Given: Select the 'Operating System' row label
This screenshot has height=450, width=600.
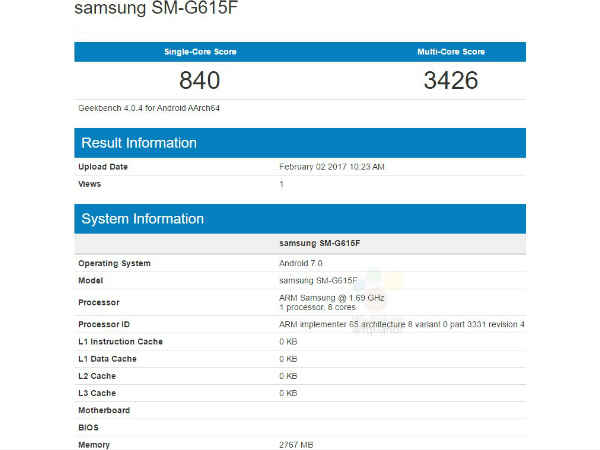Looking at the screenshot, I should click(x=114, y=263).
